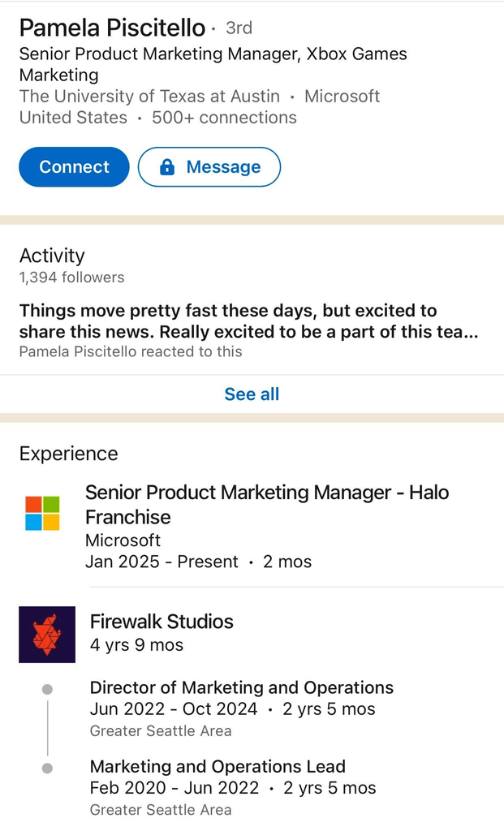Open the Pamela Piscitello profile name
The image size is (504, 831).
pyautogui.click(x=112, y=28)
